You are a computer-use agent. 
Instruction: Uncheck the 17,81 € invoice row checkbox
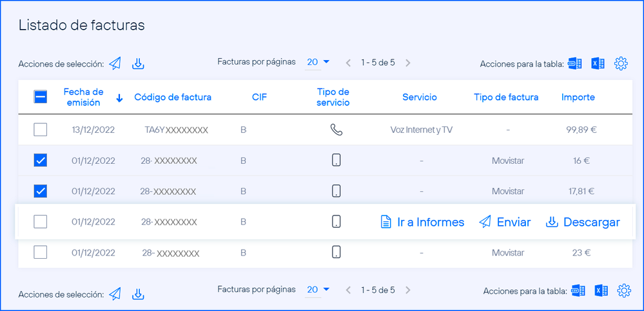40,191
